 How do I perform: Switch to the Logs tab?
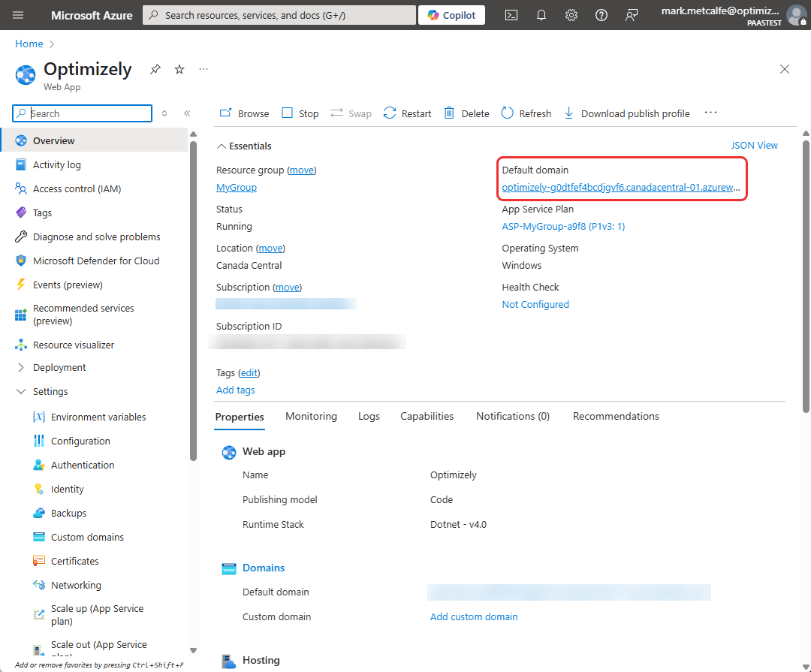click(369, 417)
